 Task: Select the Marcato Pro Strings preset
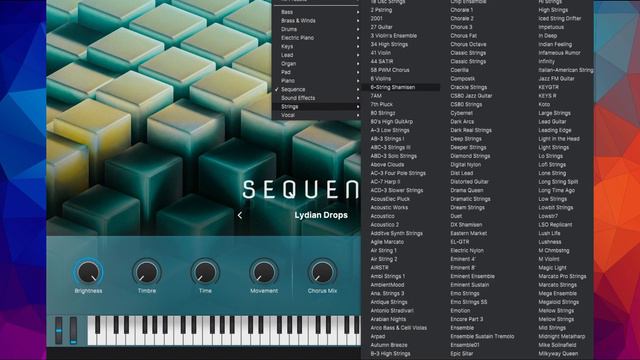[x=562, y=276]
